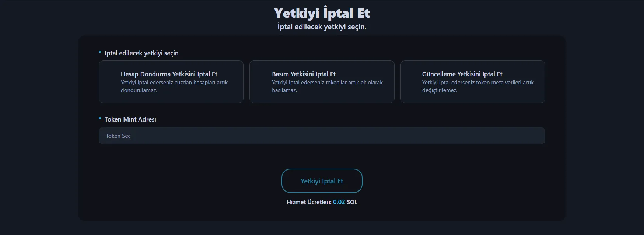Click the Token Mint Adresi label
The width and height of the screenshot is (644, 235).
(130, 119)
